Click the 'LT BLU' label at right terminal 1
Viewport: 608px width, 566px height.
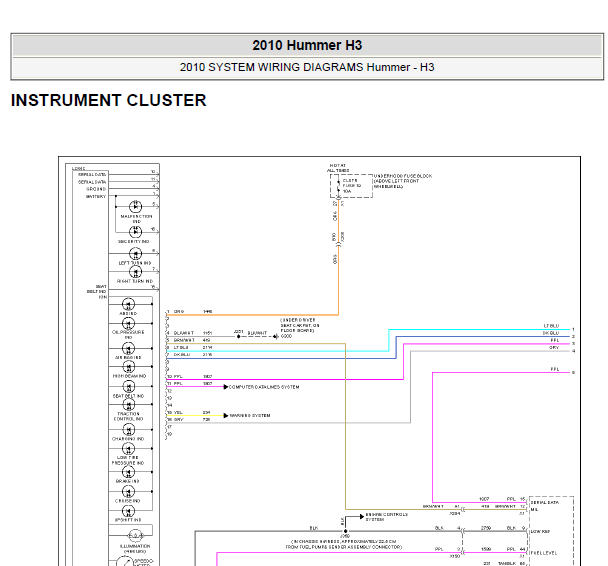(x=551, y=326)
